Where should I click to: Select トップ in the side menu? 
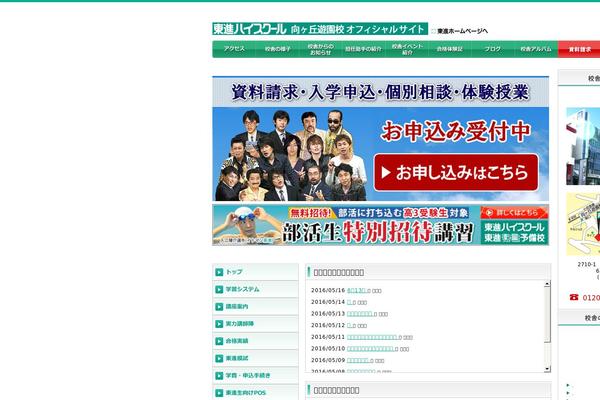click(x=255, y=272)
